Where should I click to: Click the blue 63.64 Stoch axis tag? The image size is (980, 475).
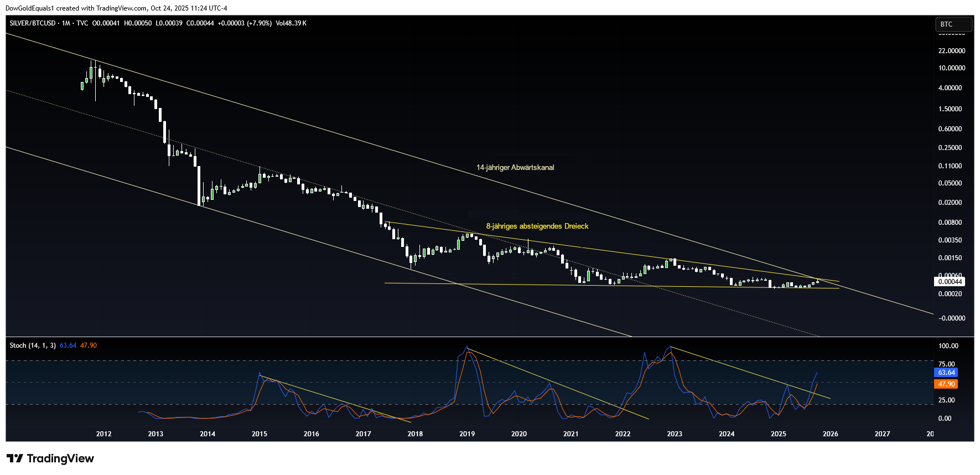pyautogui.click(x=946, y=373)
